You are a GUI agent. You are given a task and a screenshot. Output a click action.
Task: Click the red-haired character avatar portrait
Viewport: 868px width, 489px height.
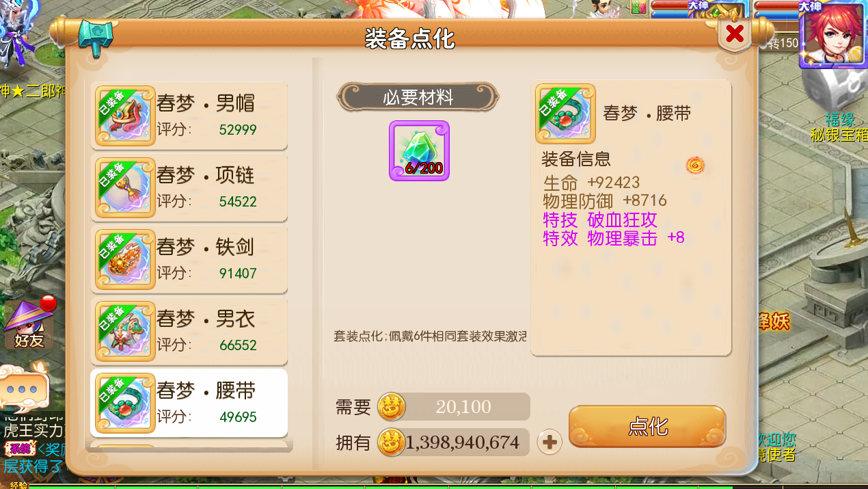(832, 34)
